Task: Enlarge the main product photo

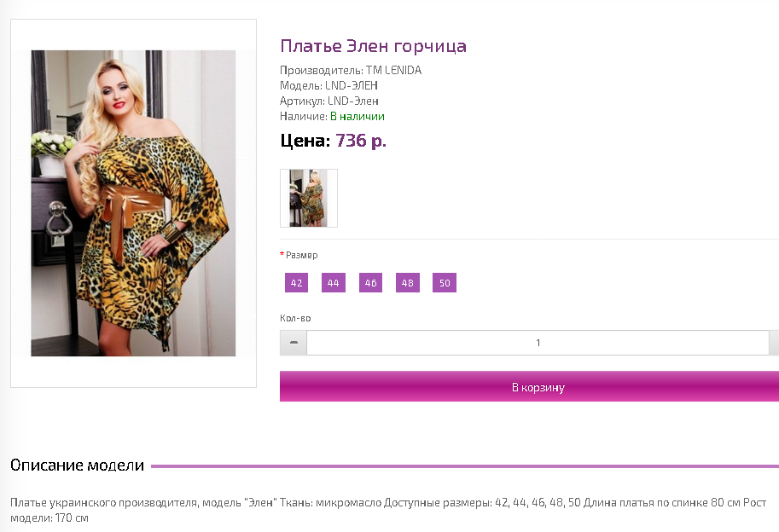Action: click(x=133, y=203)
